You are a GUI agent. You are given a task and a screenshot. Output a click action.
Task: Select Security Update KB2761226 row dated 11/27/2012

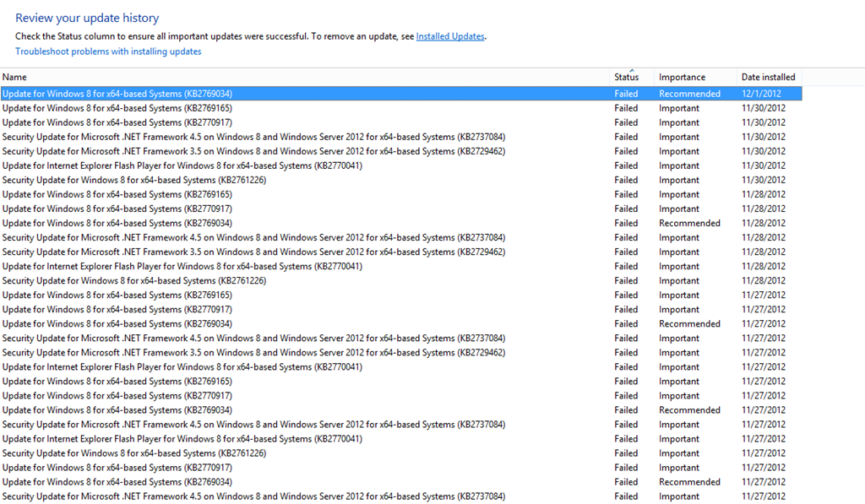tap(401, 453)
